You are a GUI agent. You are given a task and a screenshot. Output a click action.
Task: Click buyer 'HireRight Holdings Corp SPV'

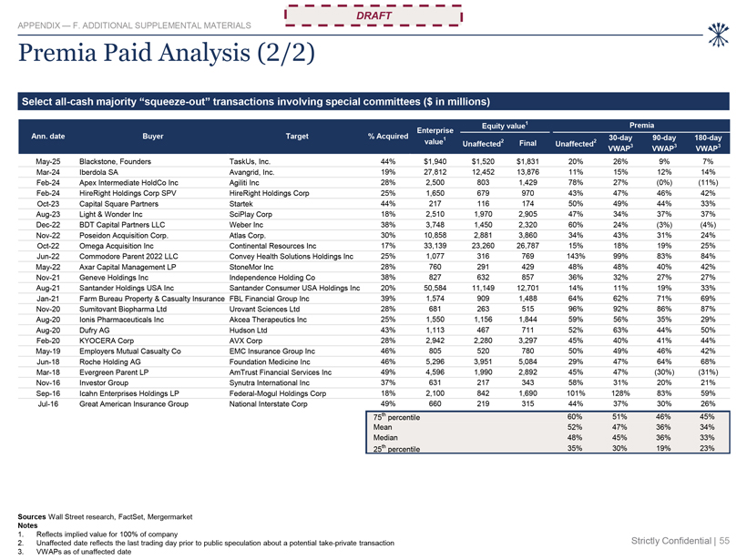pos(128,193)
